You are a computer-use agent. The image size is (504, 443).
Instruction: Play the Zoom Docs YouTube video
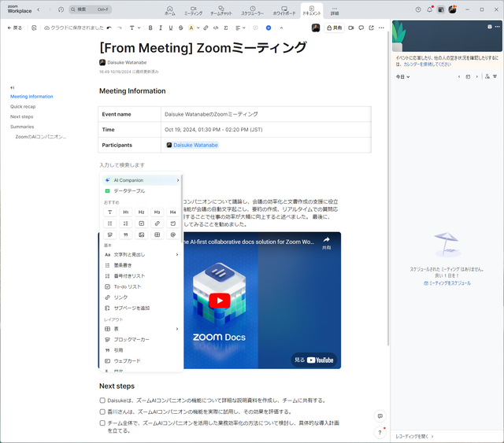coord(220,301)
